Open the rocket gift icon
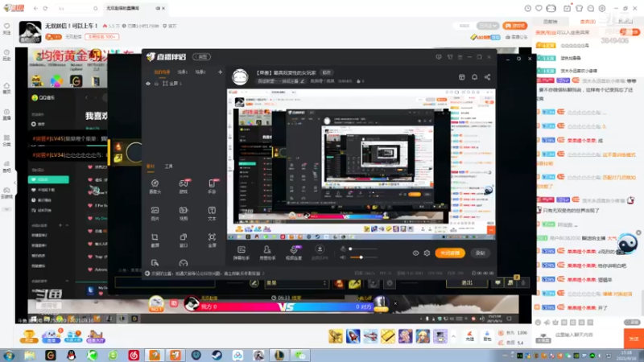 (x=353, y=336)
